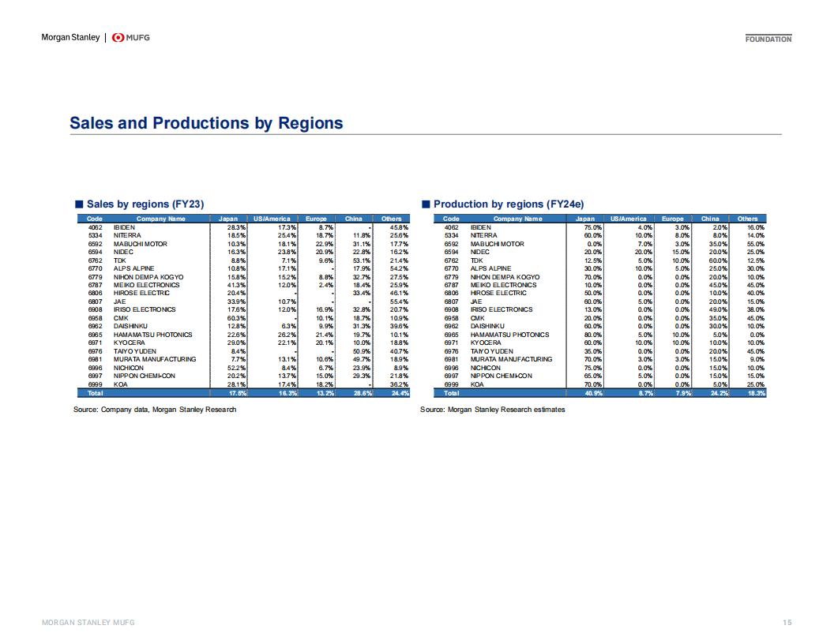Select the 'US/America' column header in Sales table
The width and height of the screenshot is (834, 644).
coord(272,219)
